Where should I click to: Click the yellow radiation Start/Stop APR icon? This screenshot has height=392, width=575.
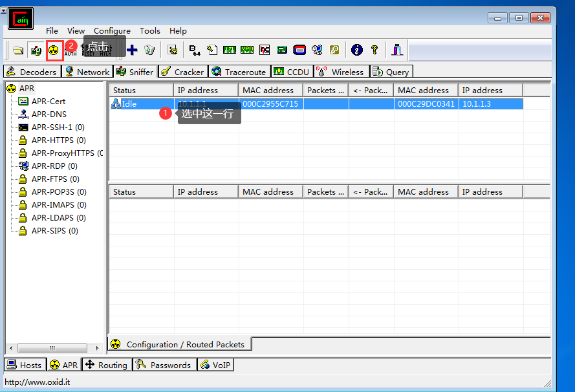tap(54, 50)
